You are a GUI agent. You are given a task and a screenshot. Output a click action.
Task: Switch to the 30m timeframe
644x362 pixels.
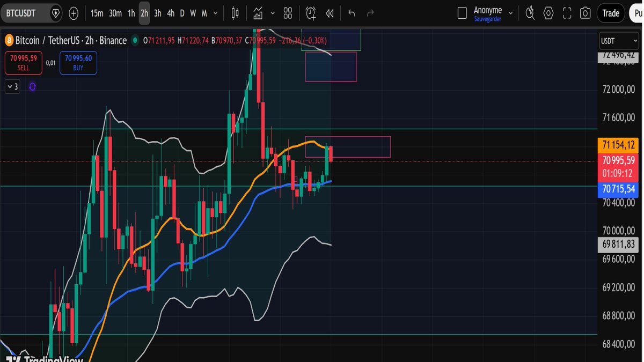(x=115, y=13)
